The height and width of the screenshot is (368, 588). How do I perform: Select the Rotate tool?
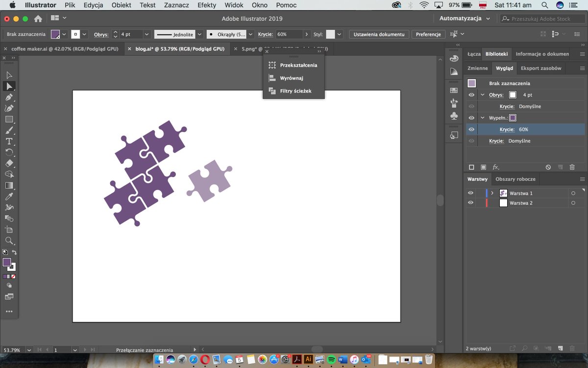click(x=9, y=152)
